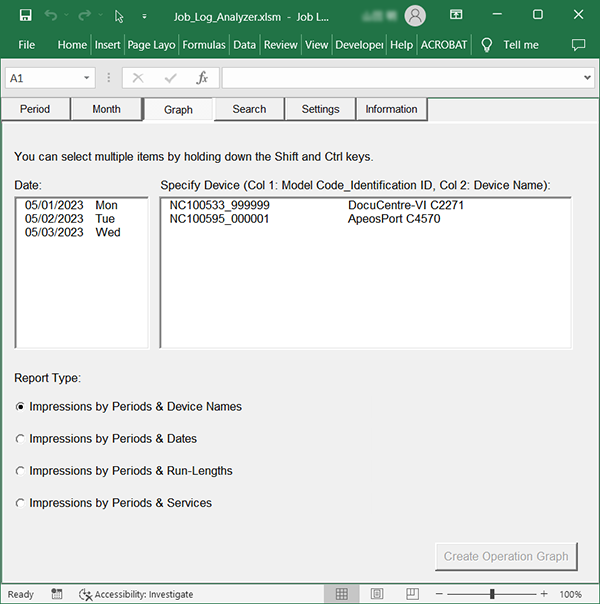The height and width of the screenshot is (604, 600).
Task: Click the zoom in plus button
Action: 544,594
